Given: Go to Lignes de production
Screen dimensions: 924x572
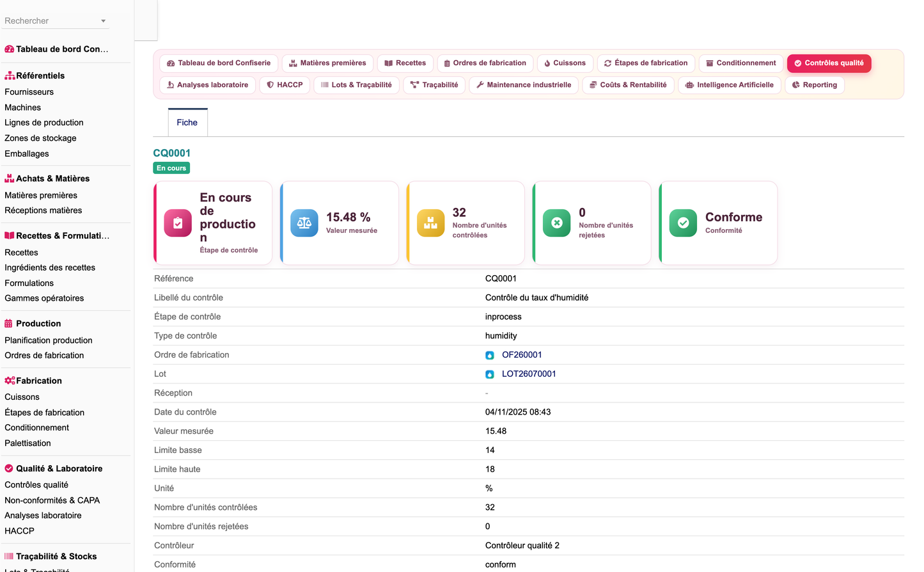Looking at the screenshot, I should point(44,123).
